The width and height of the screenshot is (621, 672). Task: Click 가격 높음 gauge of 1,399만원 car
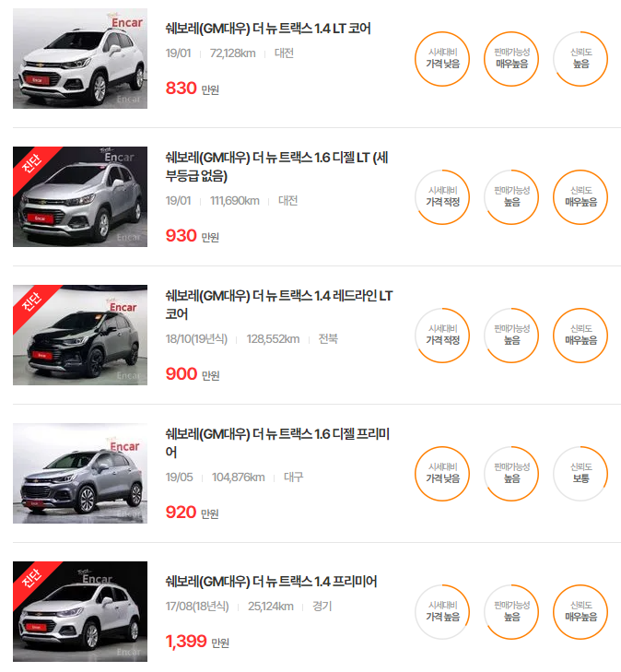442,612
